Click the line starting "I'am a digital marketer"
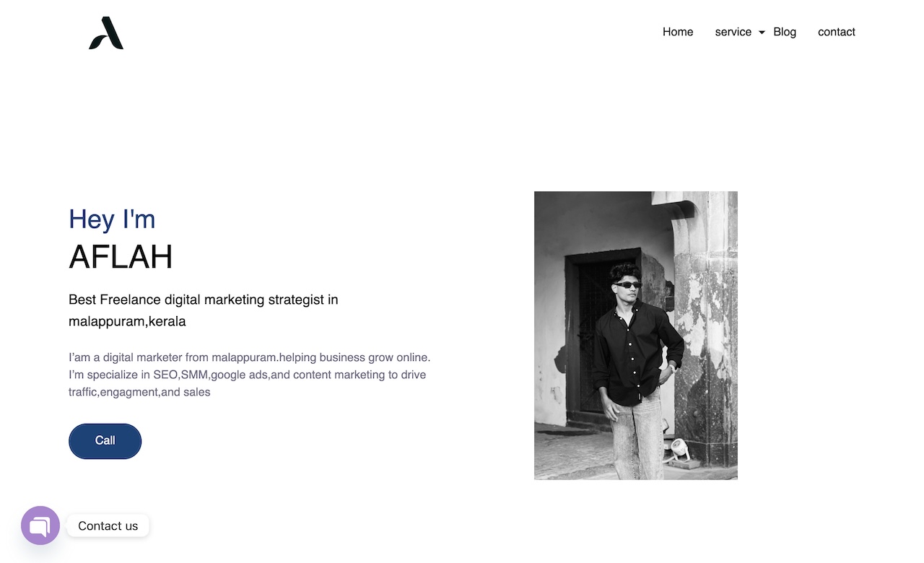924x563 pixels. click(x=250, y=357)
